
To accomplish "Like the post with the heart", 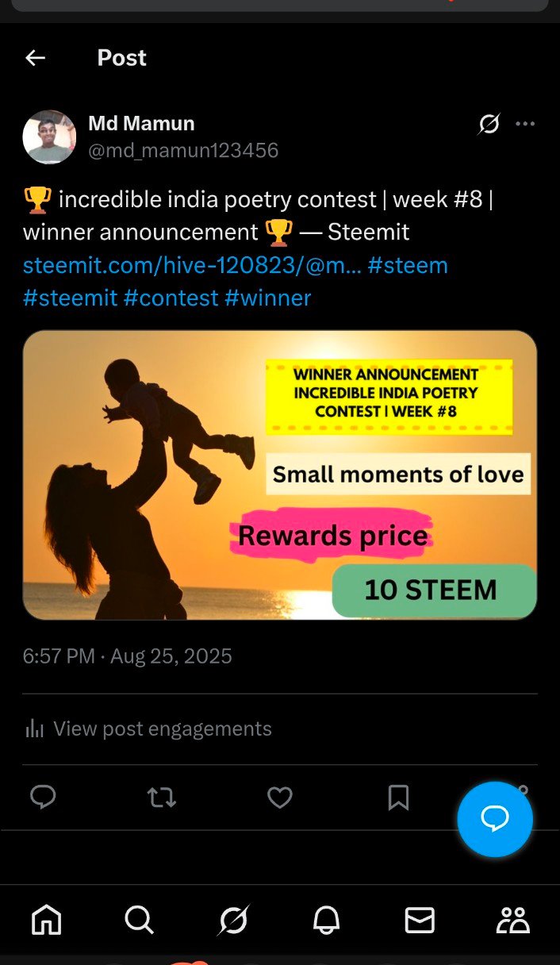I will 279,797.
